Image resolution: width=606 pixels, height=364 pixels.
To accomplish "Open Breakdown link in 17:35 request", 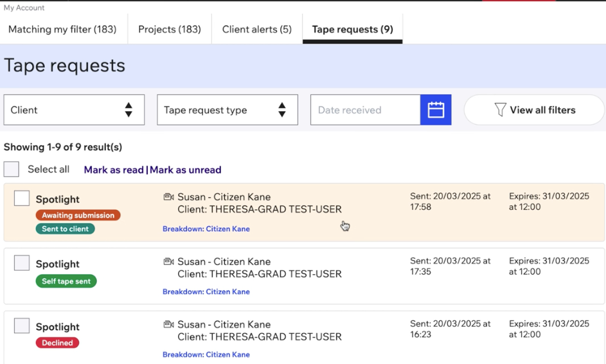I will [x=206, y=292].
